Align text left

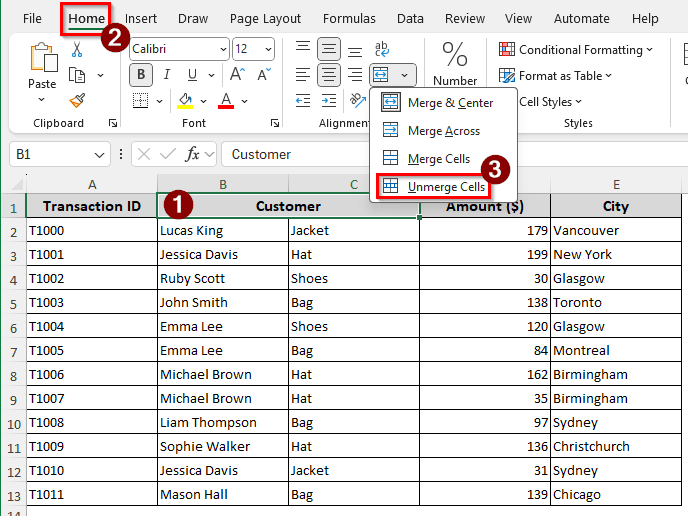(x=303, y=75)
